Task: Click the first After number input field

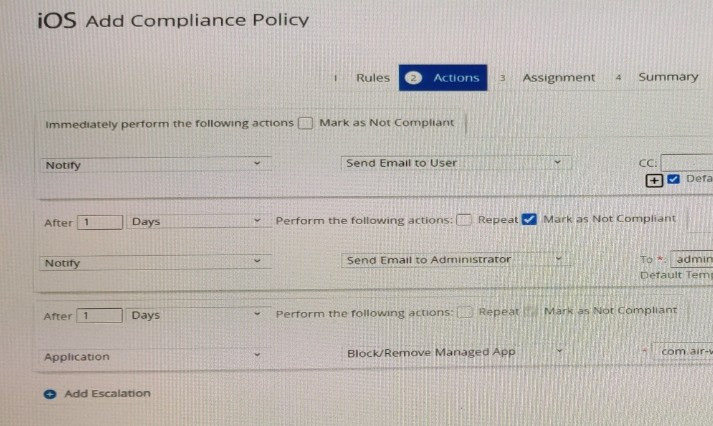Action: click(100, 222)
